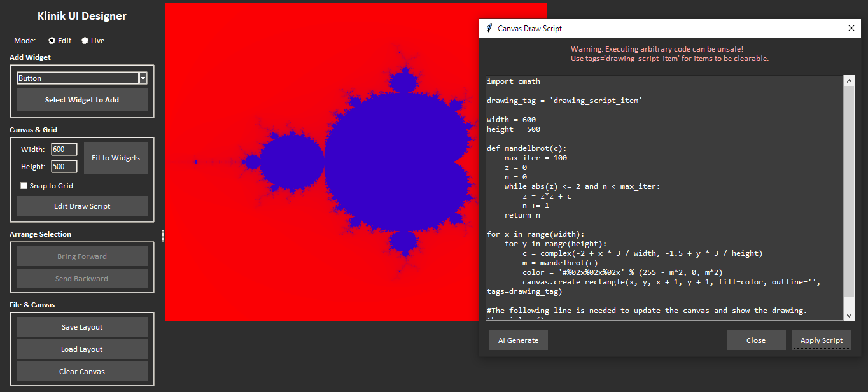The width and height of the screenshot is (868, 392).
Task: Close the script dialog via Close button
Action: (756, 340)
